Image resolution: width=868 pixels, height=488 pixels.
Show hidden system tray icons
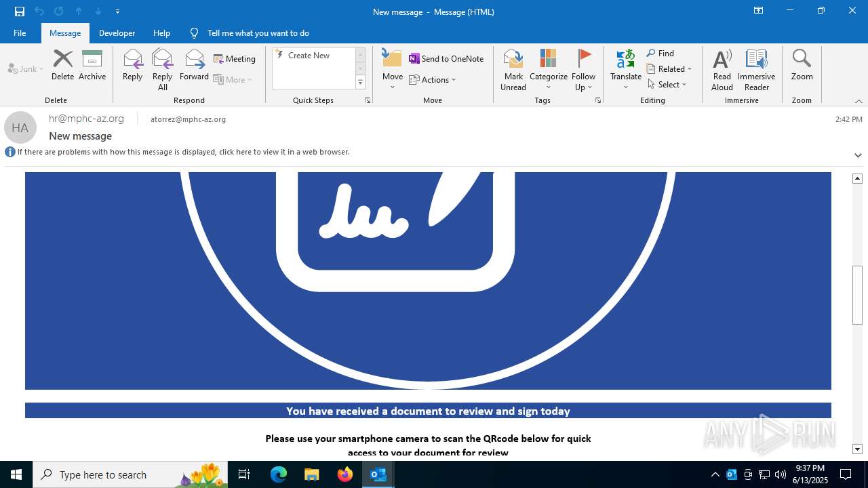[715, 474]
